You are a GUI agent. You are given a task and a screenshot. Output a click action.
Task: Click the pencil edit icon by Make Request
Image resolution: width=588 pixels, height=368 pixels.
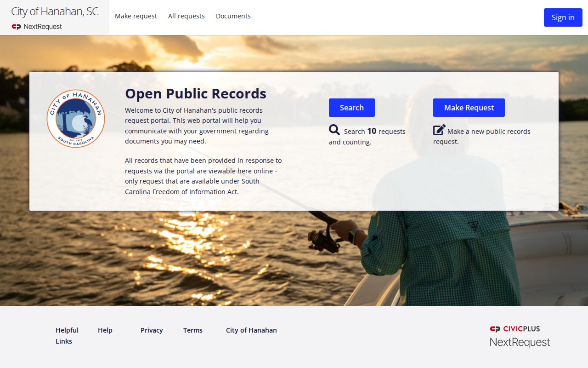[x=439, y=130]
